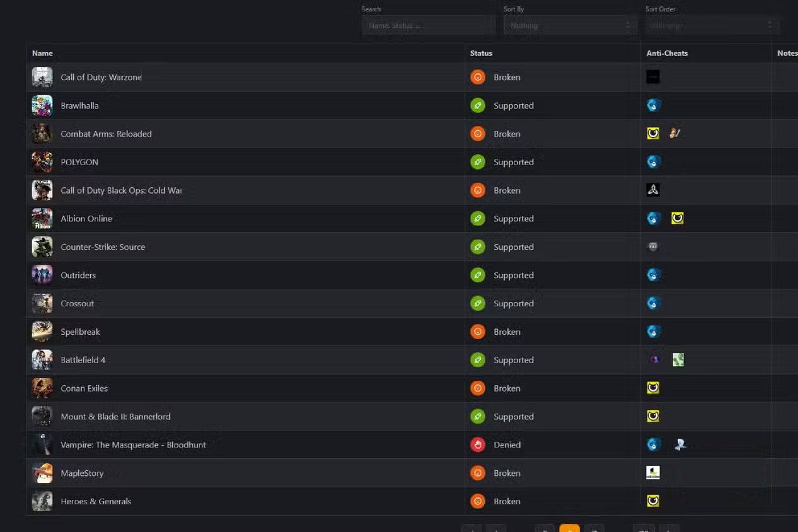Click the green anti-cheat icon in Battlefield 4 row
The image size is (798, 532).
(x=678, y=360)
